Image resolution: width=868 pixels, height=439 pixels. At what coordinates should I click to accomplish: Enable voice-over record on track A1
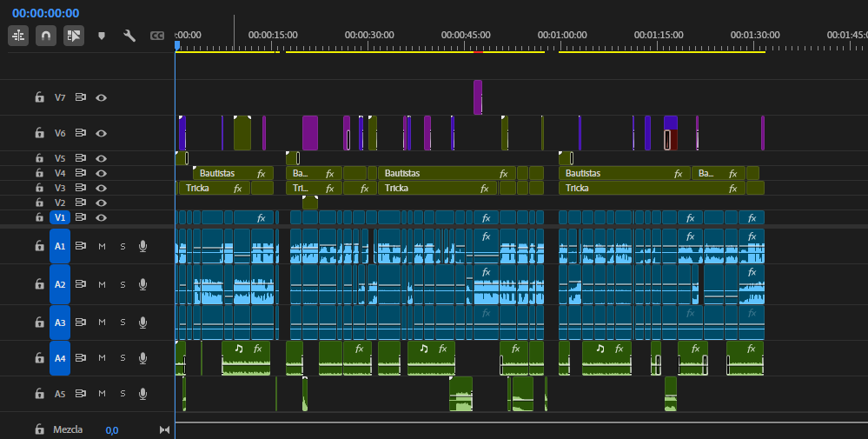point(142,246)
